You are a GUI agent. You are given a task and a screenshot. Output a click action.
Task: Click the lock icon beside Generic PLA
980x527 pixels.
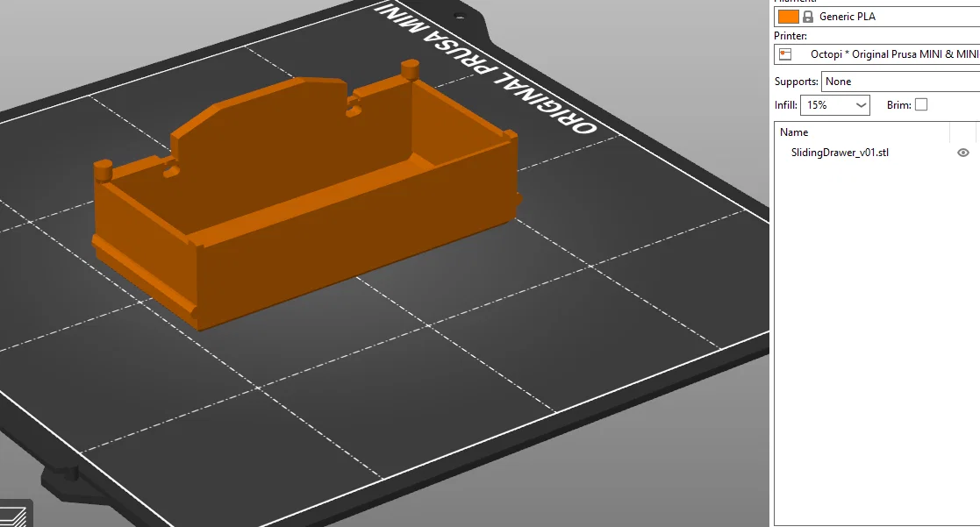pyautogui.click(x=806, y=16)
